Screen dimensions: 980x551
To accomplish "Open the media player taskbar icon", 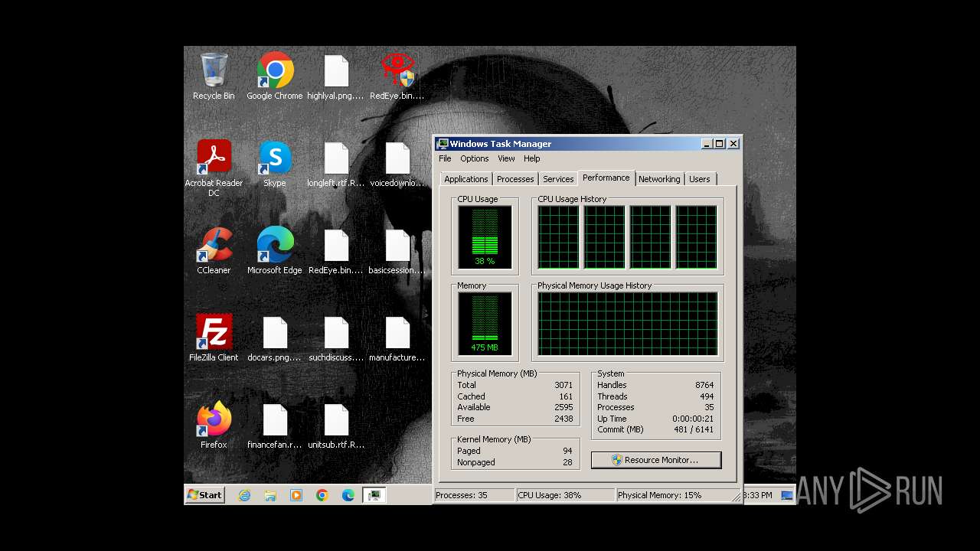I will 296,495.
